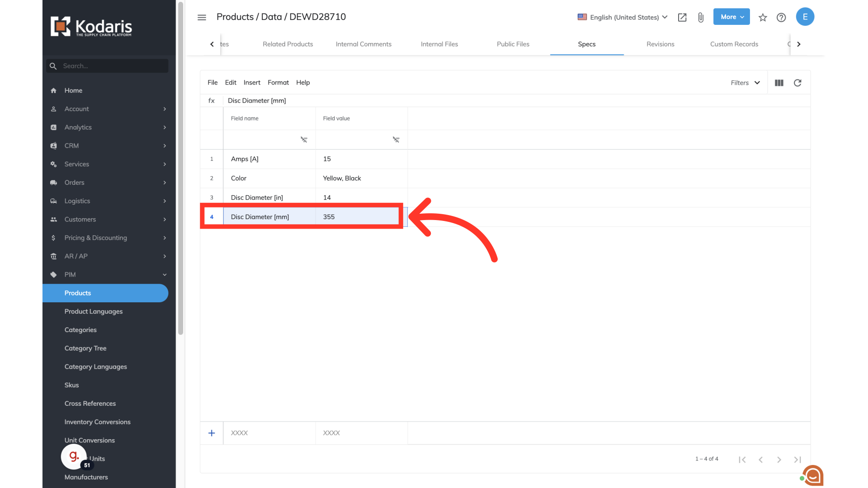The width and height of the screenshot is (868, 488).
Task: Clear the Field name column filter
Action: point(304,140)
